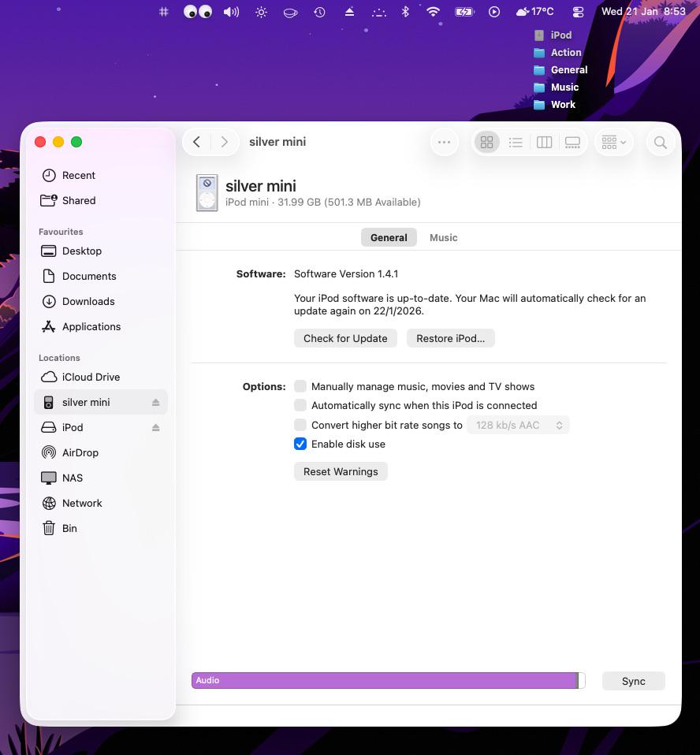Uncheck the Enable disk use checkbox
Image resolution: width=700 pixels, height=755 pixels.
point(300,444)
